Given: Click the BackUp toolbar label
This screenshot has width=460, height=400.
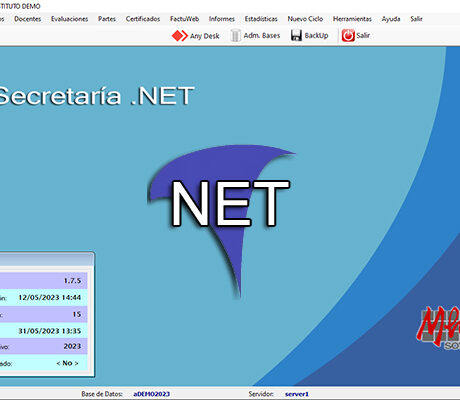Looking at the screenshot, I should [x=316, y=36].
